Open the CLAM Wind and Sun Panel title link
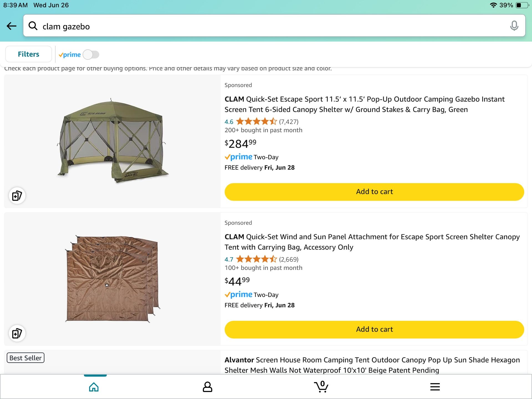 point(372,242)
